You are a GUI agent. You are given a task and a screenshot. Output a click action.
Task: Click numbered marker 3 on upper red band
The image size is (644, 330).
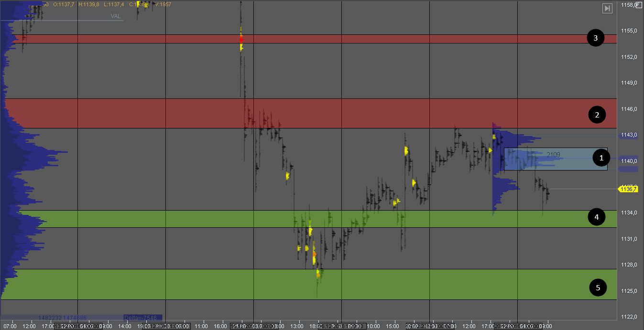596,38
